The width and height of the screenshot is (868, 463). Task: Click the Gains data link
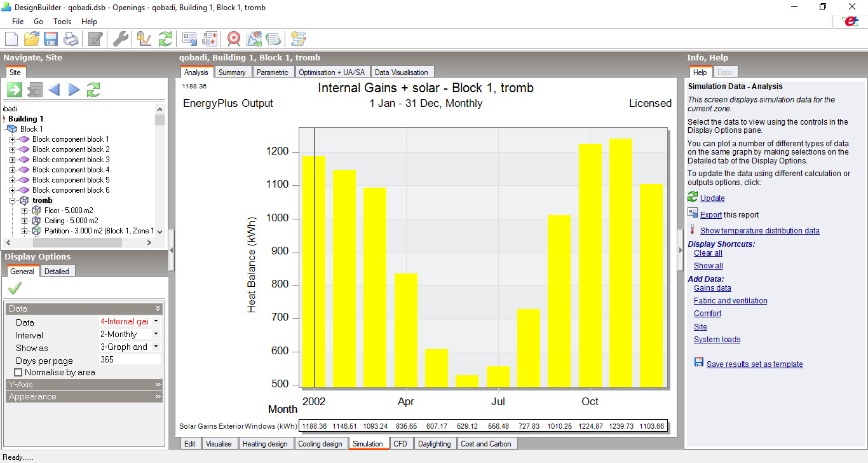[x=712, y=288]
